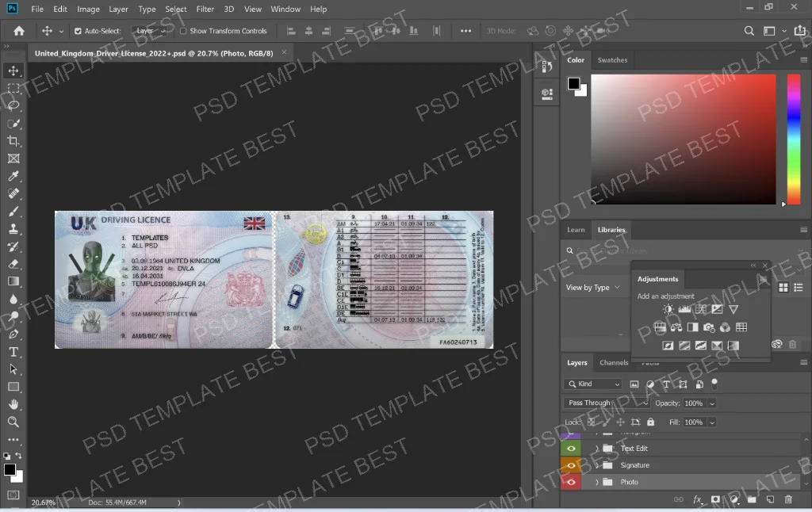This screenshot has width=812, height=512.
Task: Toggle filter for pixel layers
Action: tap(634, 384)
